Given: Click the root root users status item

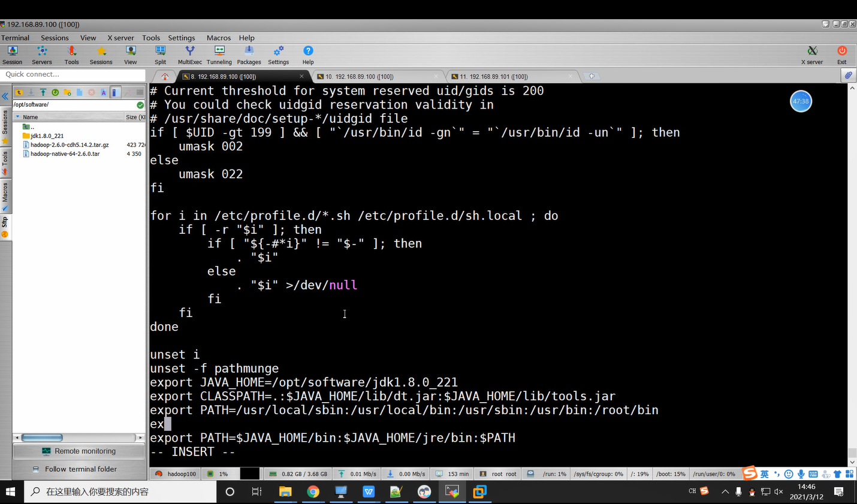Looking at the screenshot, I should click(497, 473).
